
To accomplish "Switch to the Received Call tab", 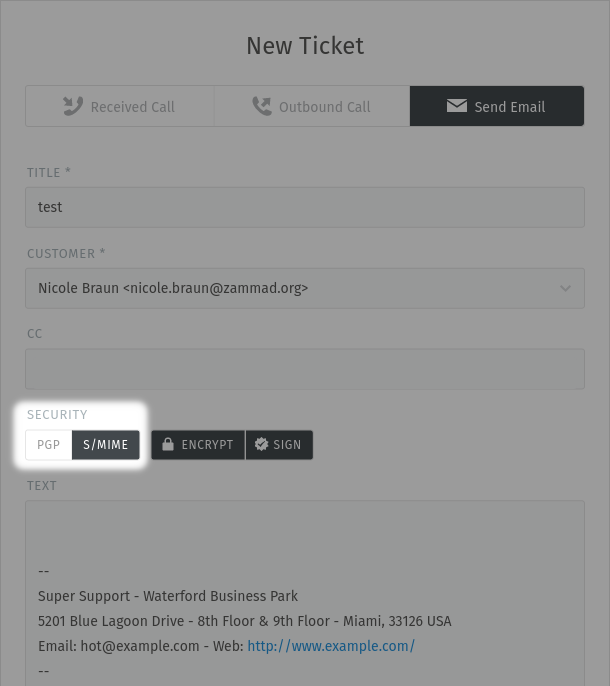I will pos(132,107).
